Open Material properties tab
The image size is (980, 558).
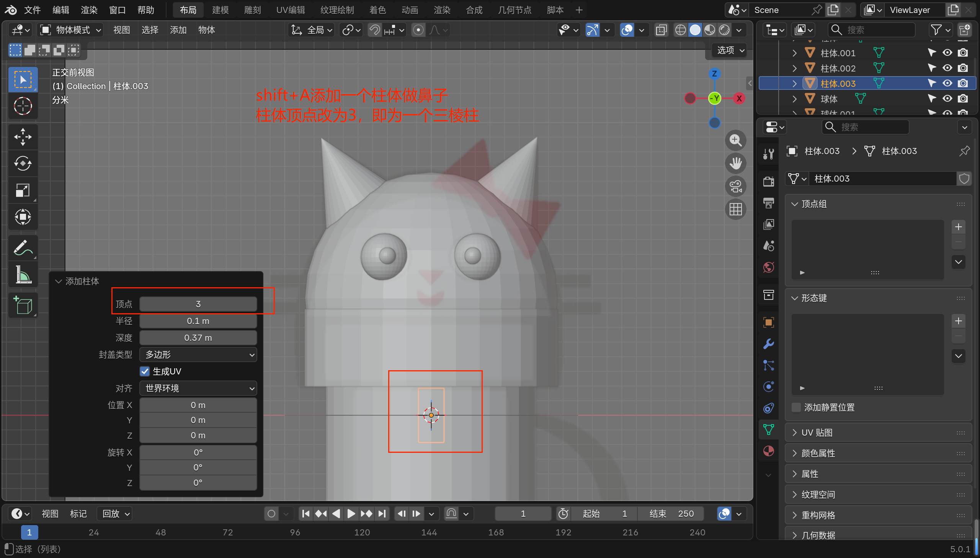click(768, 451)
